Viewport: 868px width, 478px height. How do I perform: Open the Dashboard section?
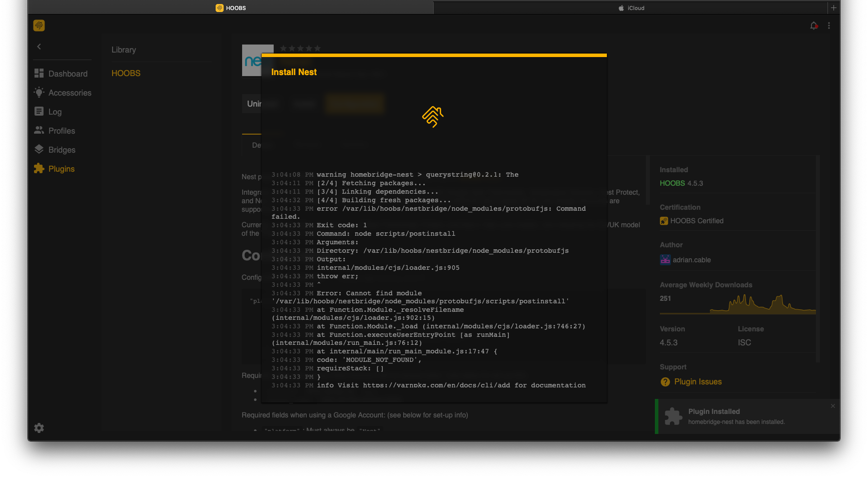(68, 73)
